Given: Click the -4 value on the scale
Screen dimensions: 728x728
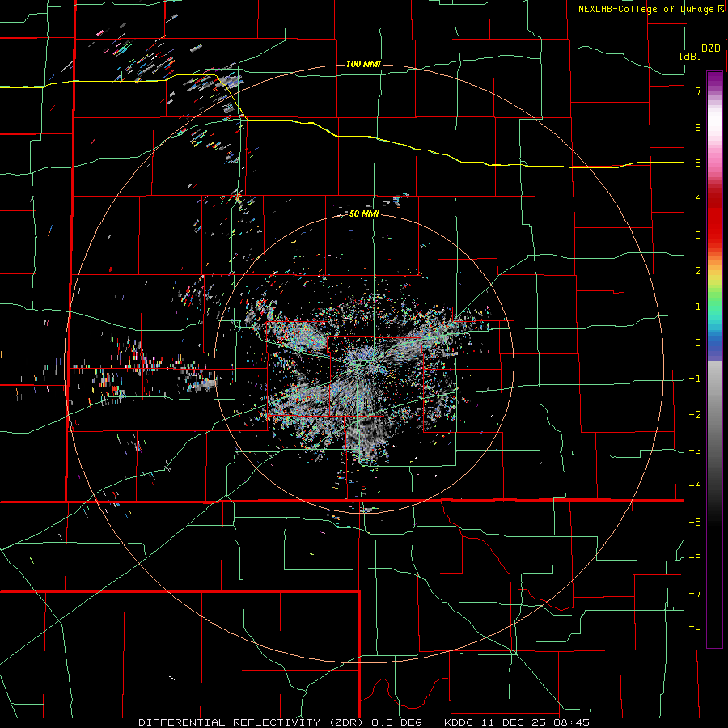Looking at the screenshot, I should pos(695,486).
